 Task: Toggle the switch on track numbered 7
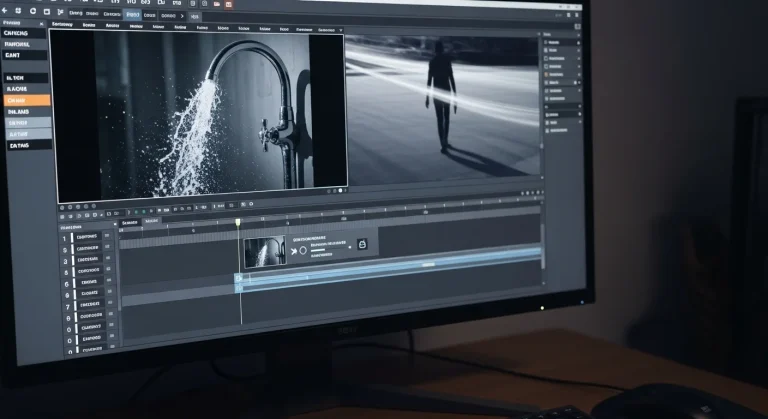tap(110, 303)
